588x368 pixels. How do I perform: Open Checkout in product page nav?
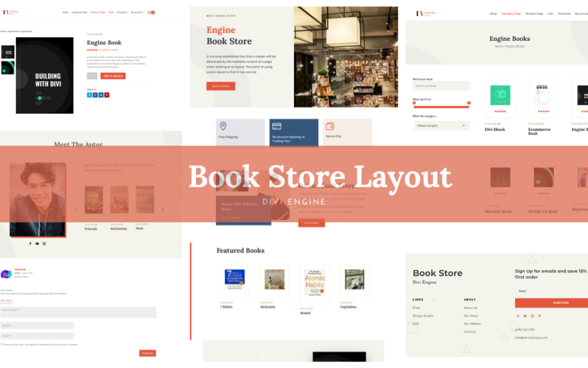click(x=122, y=13)
